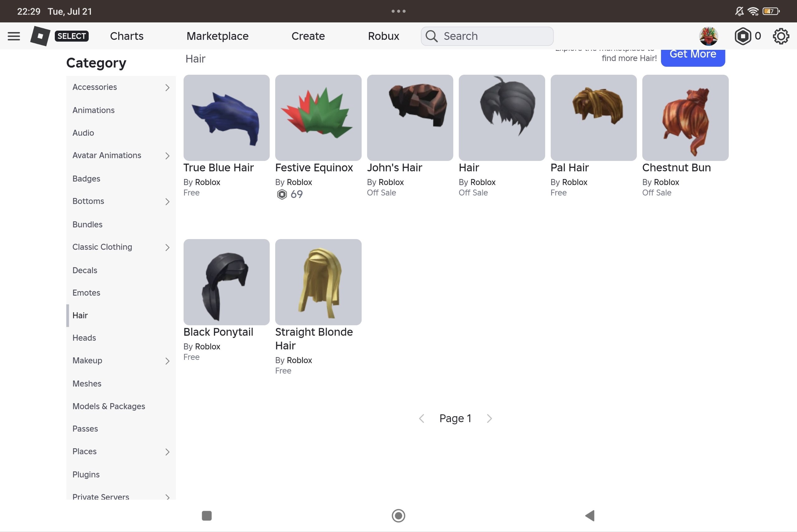797x532 pixels.
Task: Click the Robux balance icon
Action: tap(743, 36)
